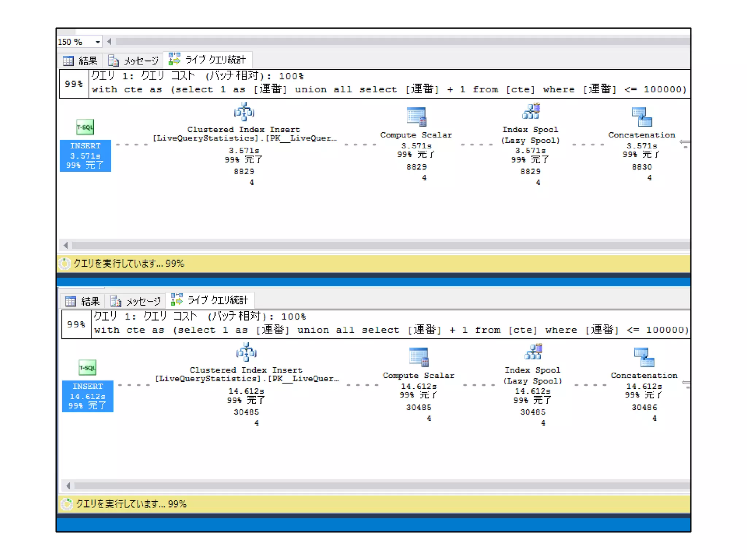Click the Clustered Index Insert icon in top plan
Image resolution: width=747 pixels, height=560 pixels.
point(244,112)
